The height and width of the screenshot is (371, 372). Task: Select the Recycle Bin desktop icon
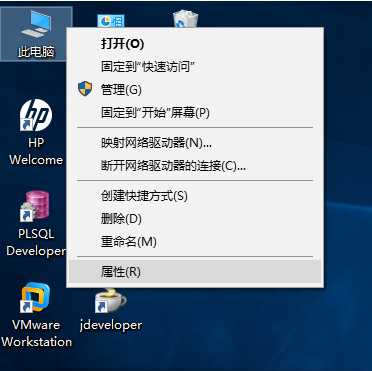coord(186,19)
